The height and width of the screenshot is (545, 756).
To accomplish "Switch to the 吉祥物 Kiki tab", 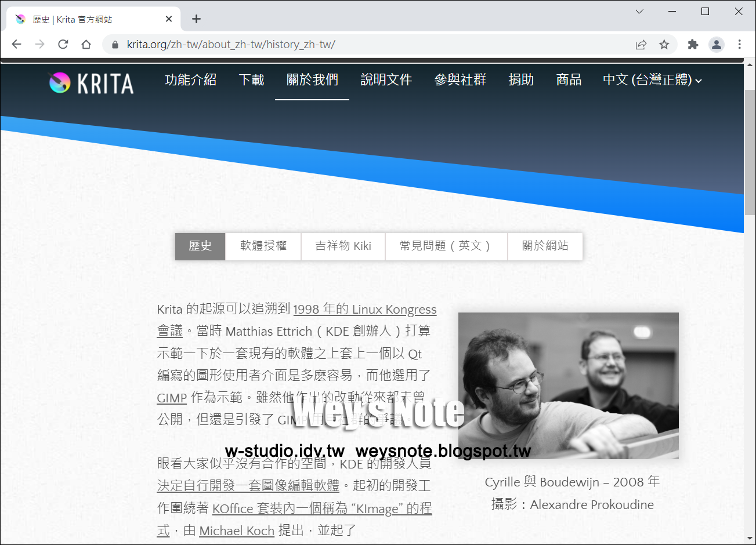I will pyautogui.click(x=343, y=246).
